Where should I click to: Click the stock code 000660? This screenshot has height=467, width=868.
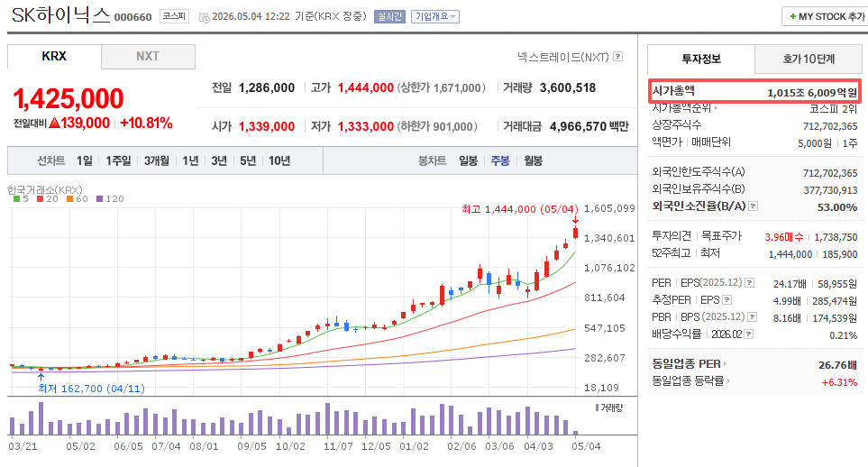click(132, 17)
